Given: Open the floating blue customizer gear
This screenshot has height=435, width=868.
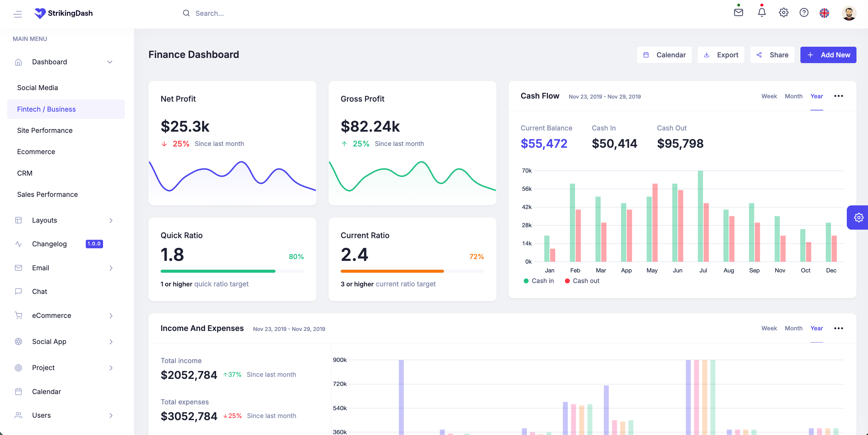Looking at the screenshot, I should 858,217.
